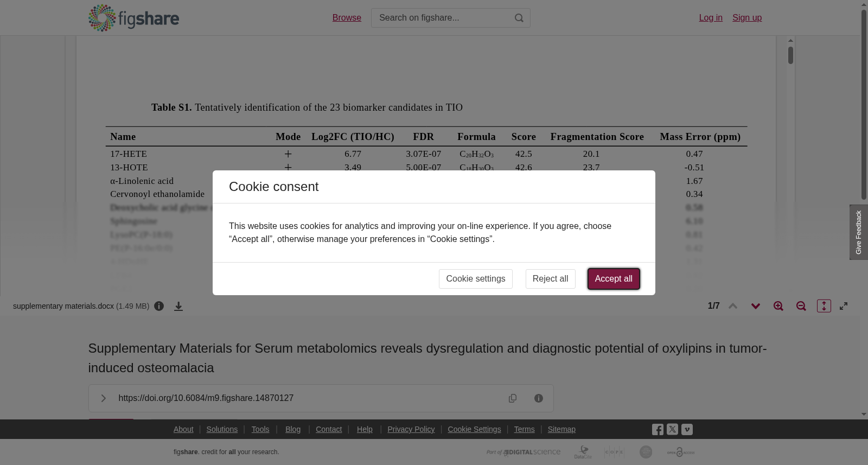The height and width of the screenshot is (465, 868).
Task: Open Cookie settings in dialog
Action: [475, 279]
